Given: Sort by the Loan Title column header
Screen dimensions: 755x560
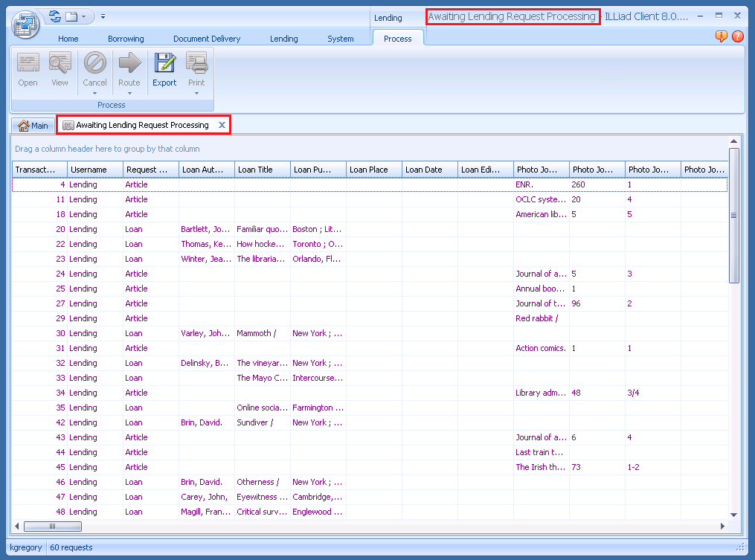Looking at the screenshot, I should [255, 170].
